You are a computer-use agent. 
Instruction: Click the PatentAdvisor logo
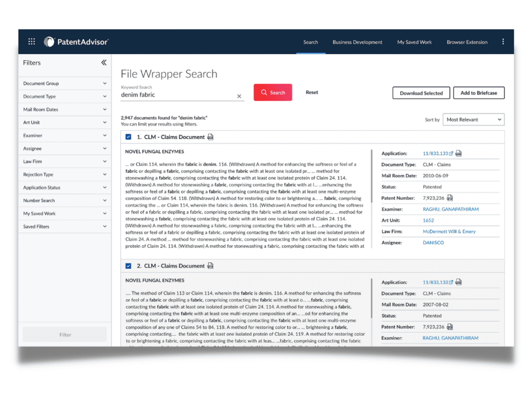pyautogui.click(x=76, y=42)
